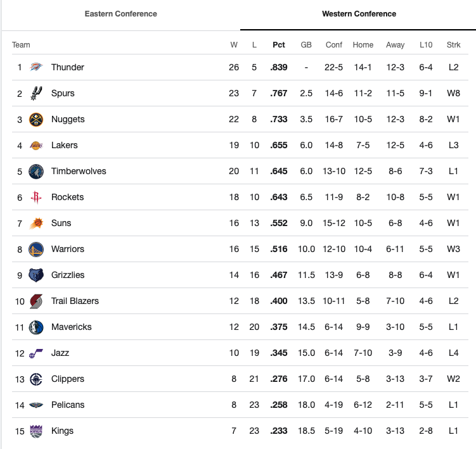The height and width of the screenshot is (449, 476).
Task: Click the Warriors team logo
Action: click(x=36, y=249)
